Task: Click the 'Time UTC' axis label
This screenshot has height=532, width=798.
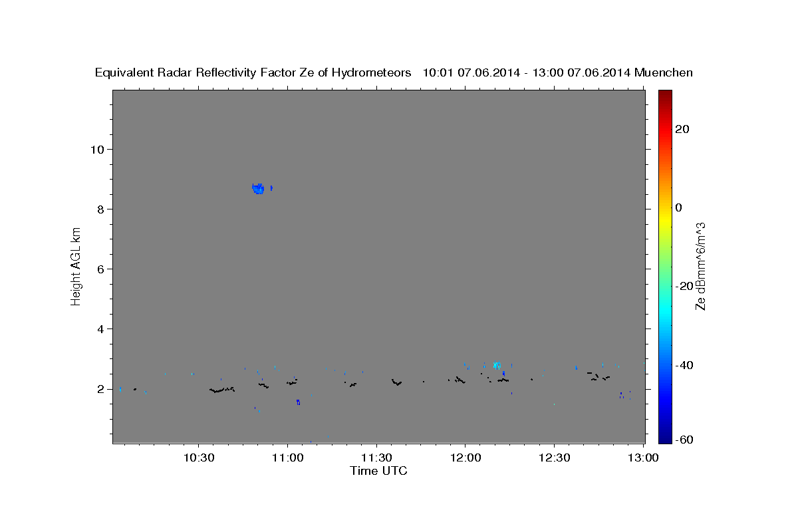Action: coord(378,471)
